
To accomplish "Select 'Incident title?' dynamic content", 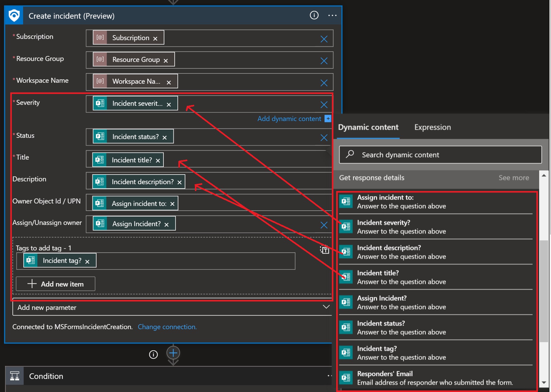I will click(x=436, y=277).
